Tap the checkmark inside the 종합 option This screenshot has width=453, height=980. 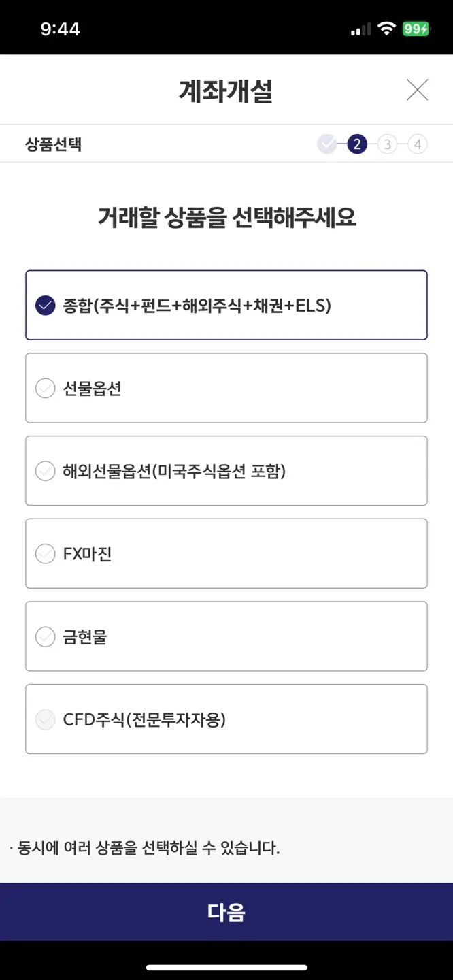coord(45,305)
